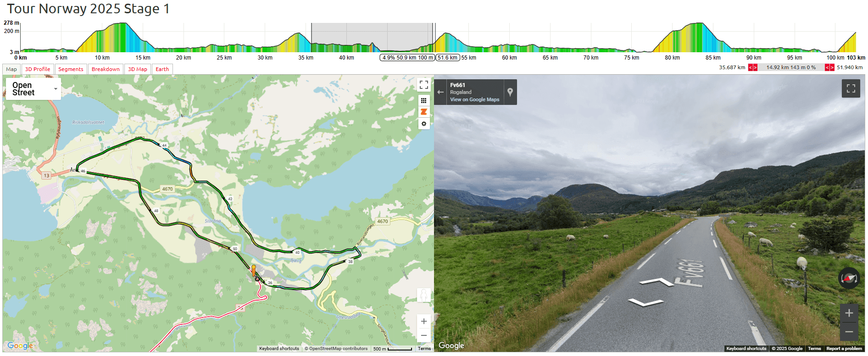The width and height of the screenshot is (868, 356).
Task: Shift segment end earlier with left arrow
Action: point(827,68)
